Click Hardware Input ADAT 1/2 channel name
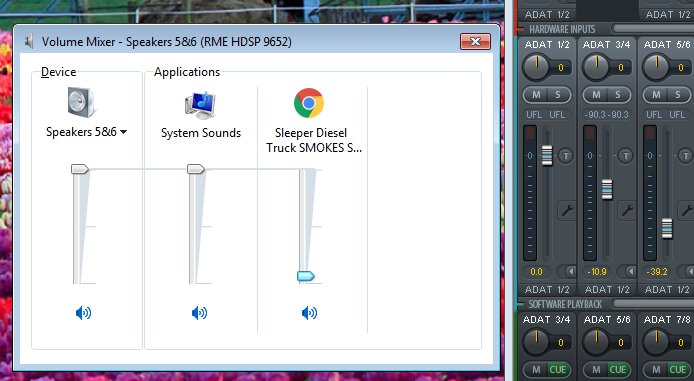Viewport: 694px width, 381px height. click(x=547, y=44)
